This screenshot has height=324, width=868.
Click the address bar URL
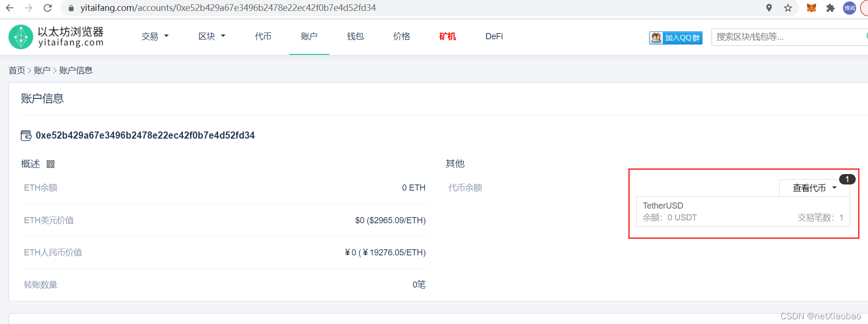click(228, 8)
